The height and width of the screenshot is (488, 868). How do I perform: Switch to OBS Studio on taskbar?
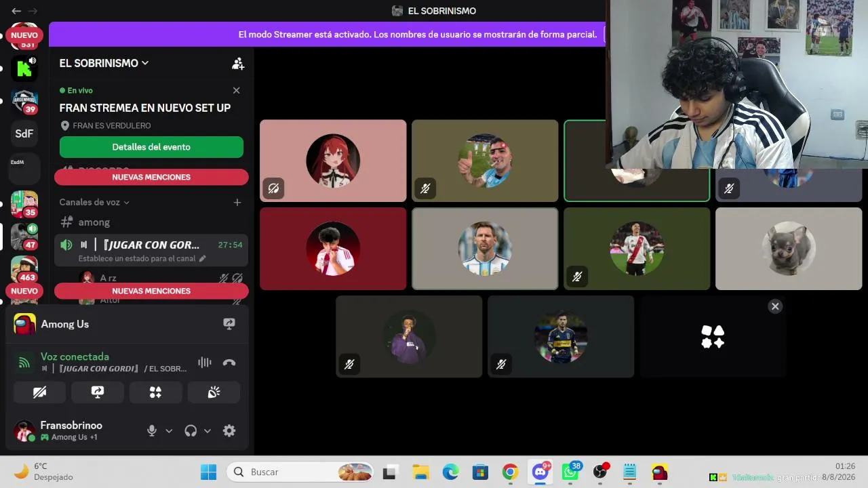pyautogui.click(x=600, y=472)
